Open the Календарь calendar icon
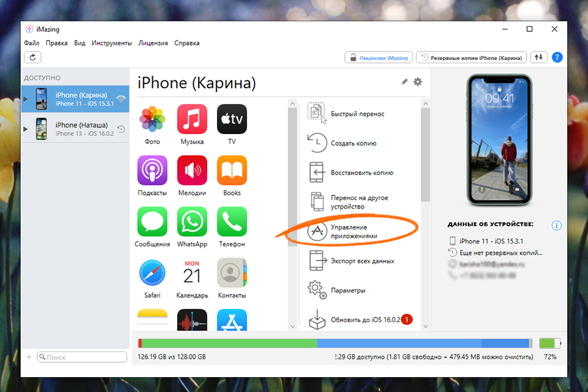 [x=192, y=272]
